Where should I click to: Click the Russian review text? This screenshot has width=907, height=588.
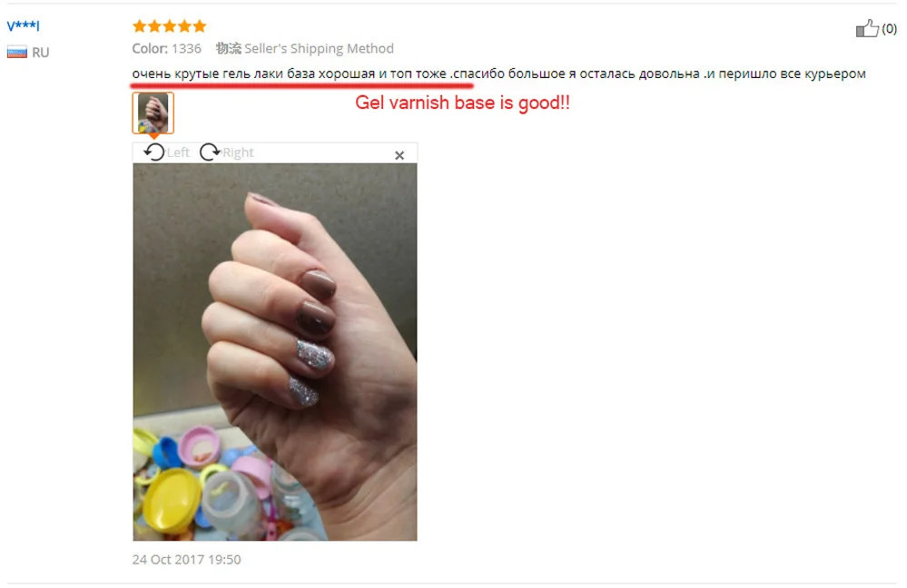(498, 73)
